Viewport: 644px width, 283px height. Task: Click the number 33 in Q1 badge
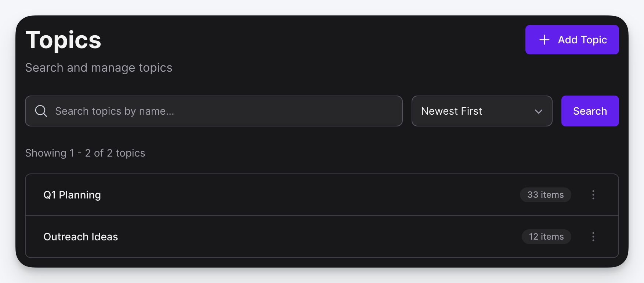coord(533,195)
